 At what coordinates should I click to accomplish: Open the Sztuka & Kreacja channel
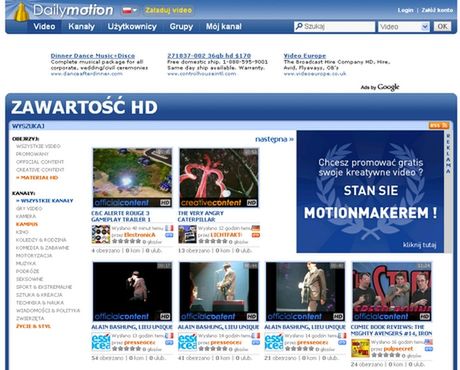point(39,295)
